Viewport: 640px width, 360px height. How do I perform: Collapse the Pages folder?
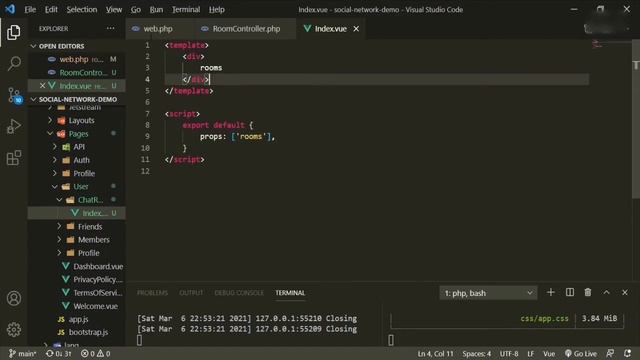point(76,134)
